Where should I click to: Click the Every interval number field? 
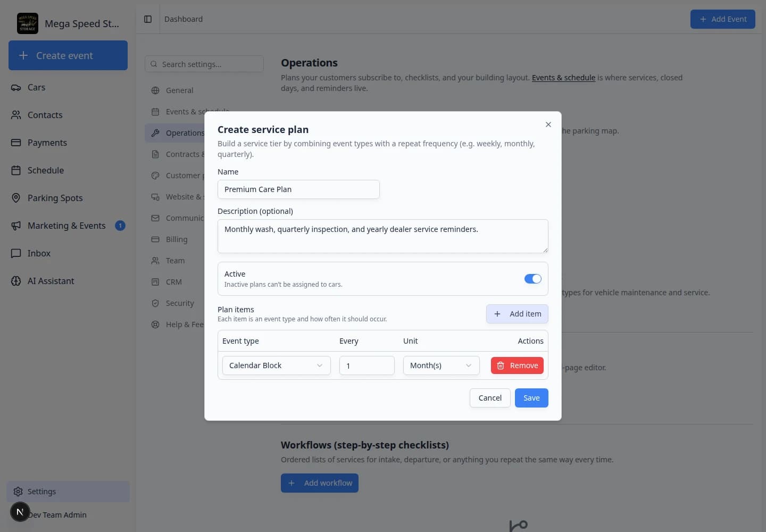click(367, 365)
